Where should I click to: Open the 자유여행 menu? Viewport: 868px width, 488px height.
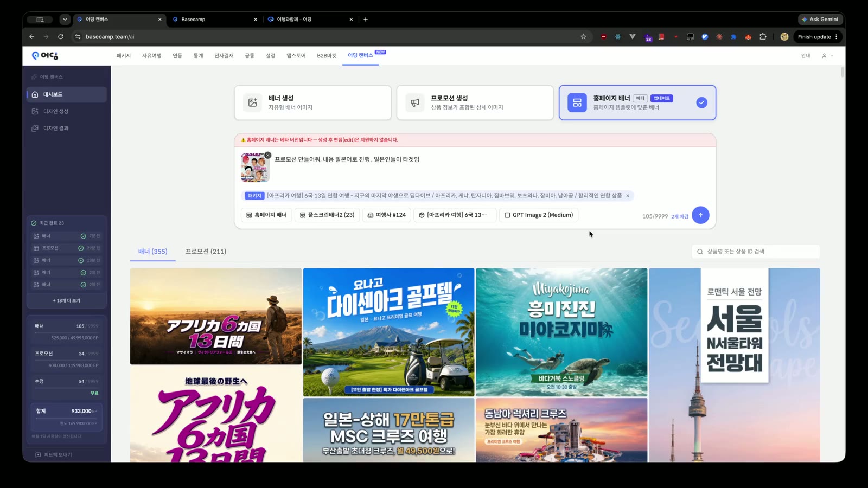click(151, 56)
